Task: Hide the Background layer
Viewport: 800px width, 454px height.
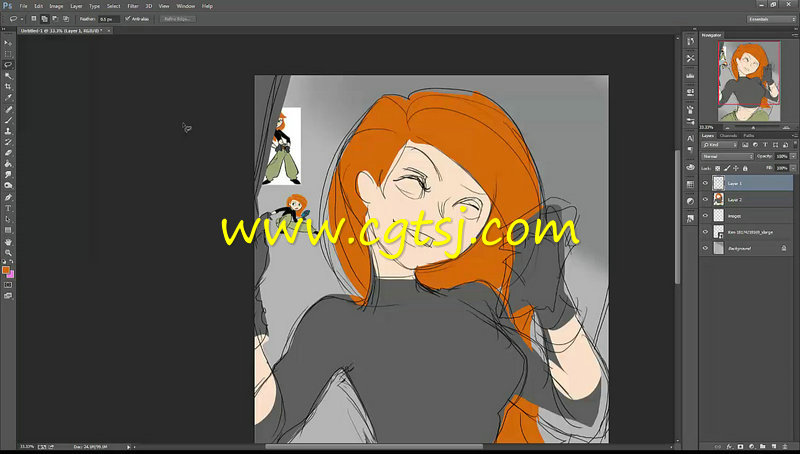Action: (x=705, y=248)
